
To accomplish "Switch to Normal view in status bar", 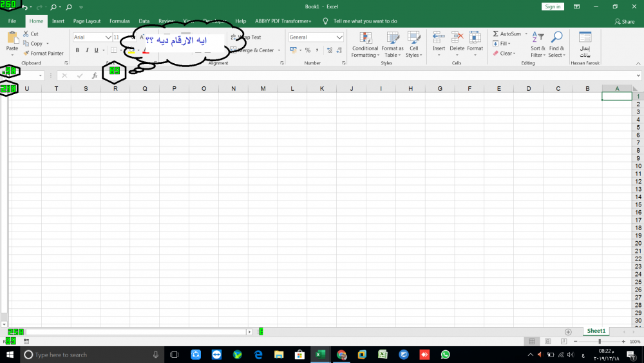I will [532, 341].
